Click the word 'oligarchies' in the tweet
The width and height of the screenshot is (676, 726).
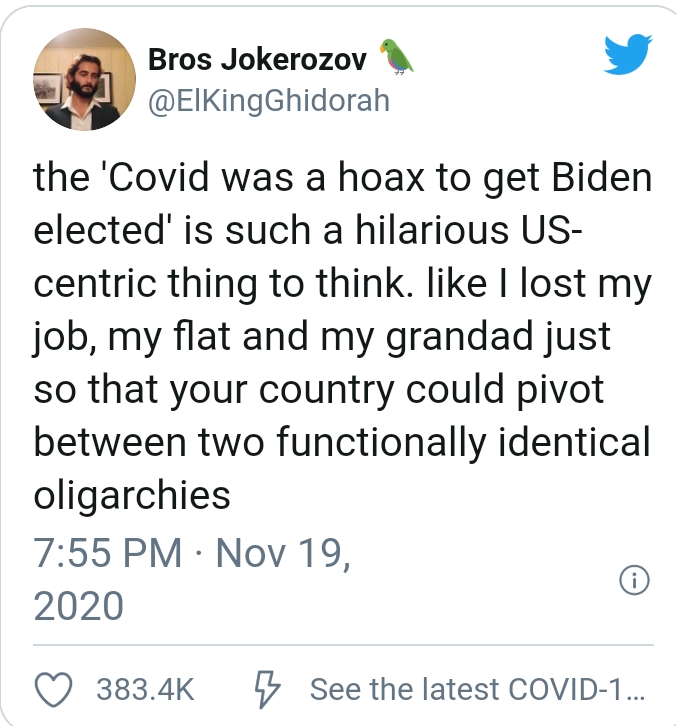pos(133,492)
